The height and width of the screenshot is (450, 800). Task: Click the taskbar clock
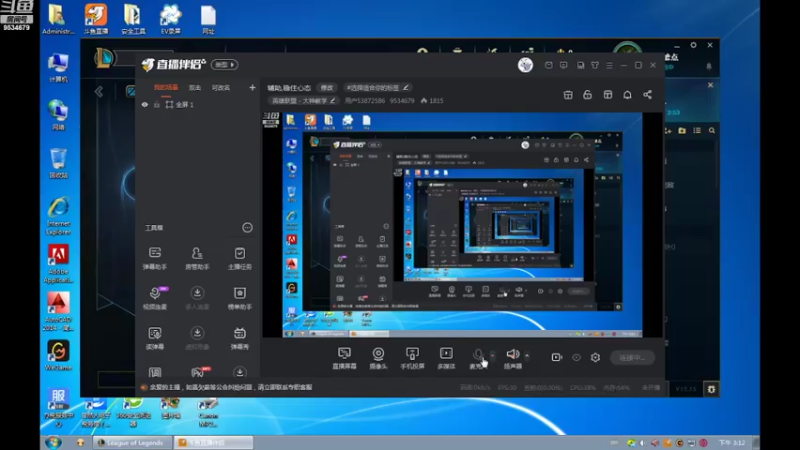tap(732, 442)
